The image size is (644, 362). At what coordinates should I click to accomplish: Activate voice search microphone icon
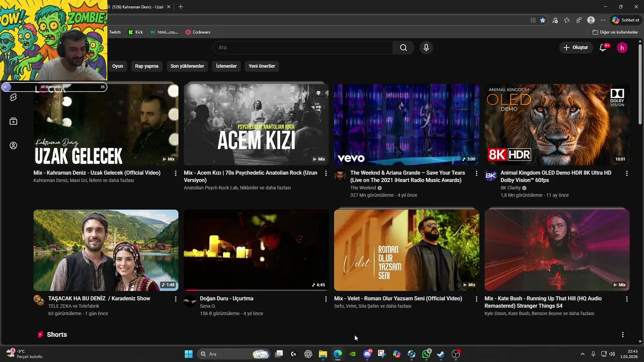point(426,48)
